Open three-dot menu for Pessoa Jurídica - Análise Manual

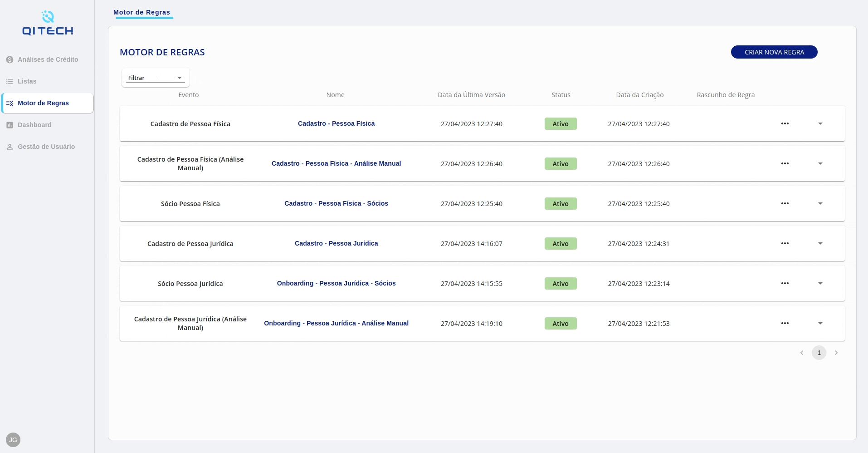point(785,323)
